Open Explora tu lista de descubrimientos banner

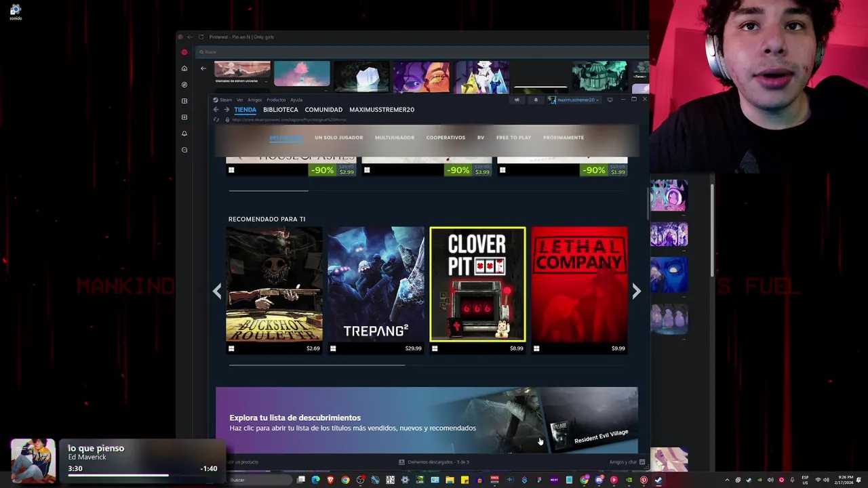(x=427, y=420)
